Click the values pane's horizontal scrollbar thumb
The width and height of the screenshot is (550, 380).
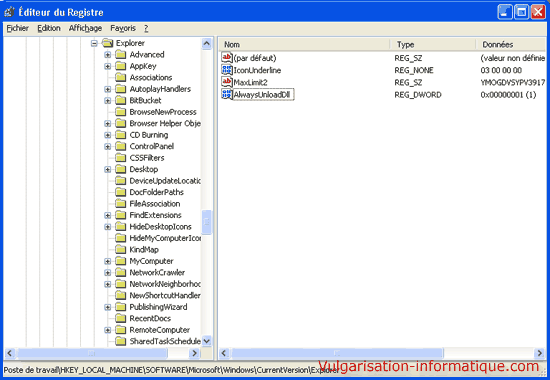click(x=337, y=353)
